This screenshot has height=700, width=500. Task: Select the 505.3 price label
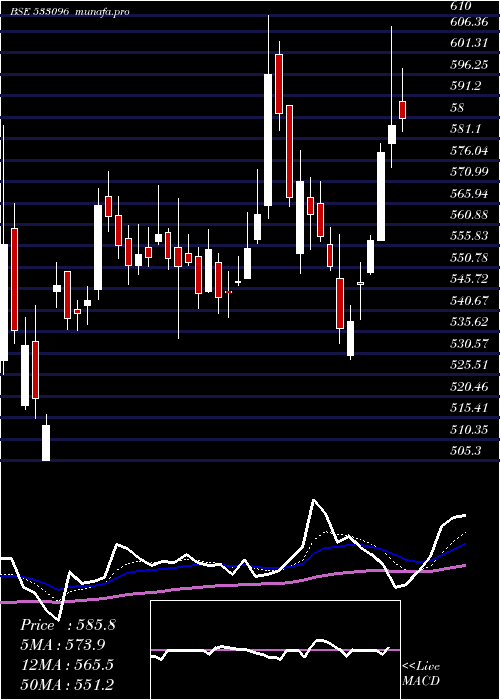[x=465, y=451]
